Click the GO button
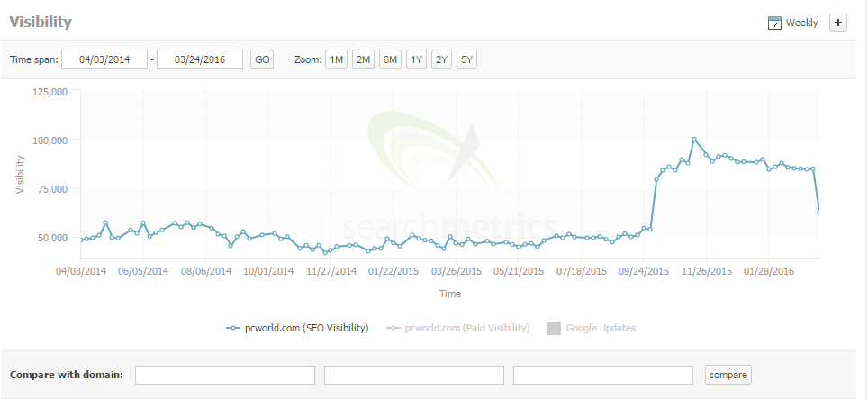This screenshot has height=399, width=868. (x=262, y=59)
